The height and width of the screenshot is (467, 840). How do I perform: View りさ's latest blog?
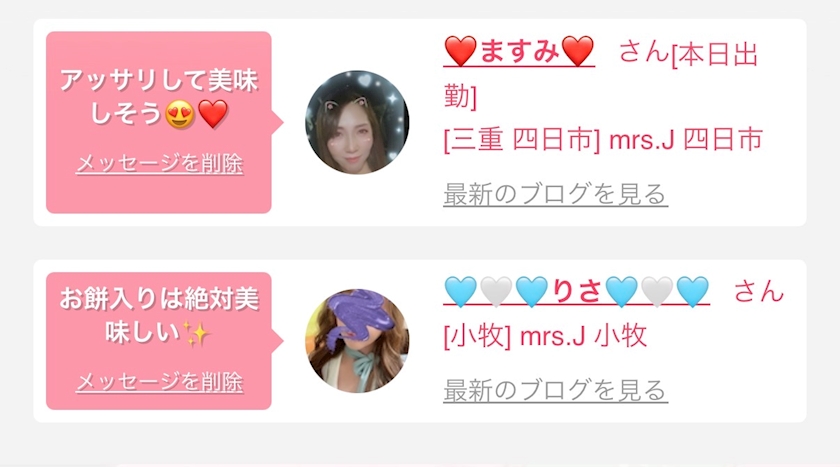[x=555, y=390]
